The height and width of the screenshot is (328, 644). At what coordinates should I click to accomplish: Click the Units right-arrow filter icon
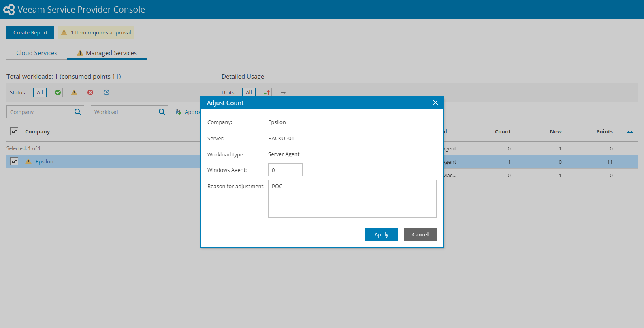(x=283, y=92)
